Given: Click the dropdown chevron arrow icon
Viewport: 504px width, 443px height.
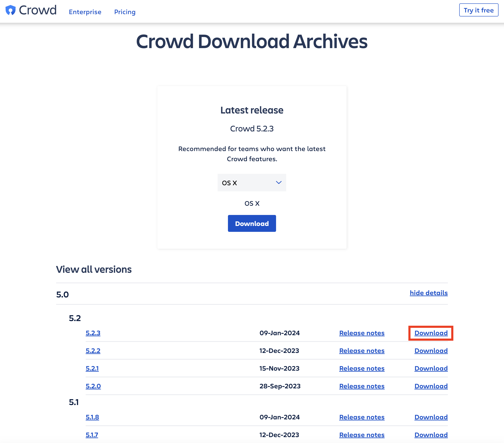Looking at the screenshot, I should 279,183.
